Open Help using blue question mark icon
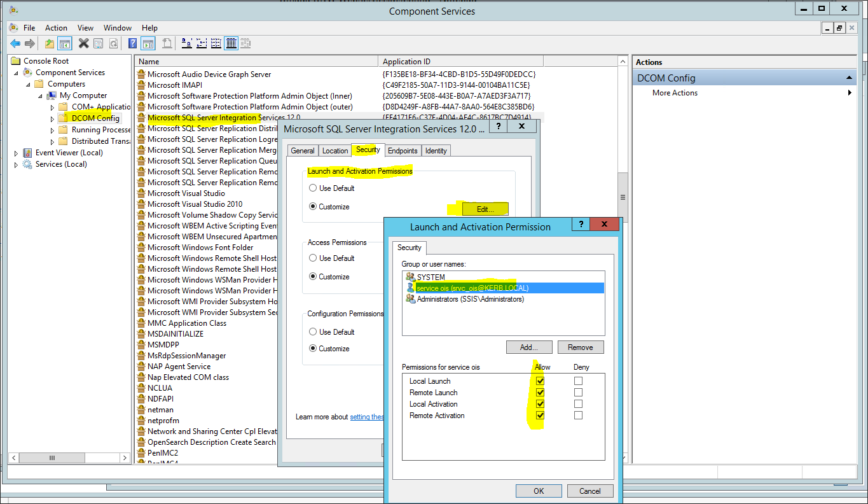 click(x=133, y=43)
